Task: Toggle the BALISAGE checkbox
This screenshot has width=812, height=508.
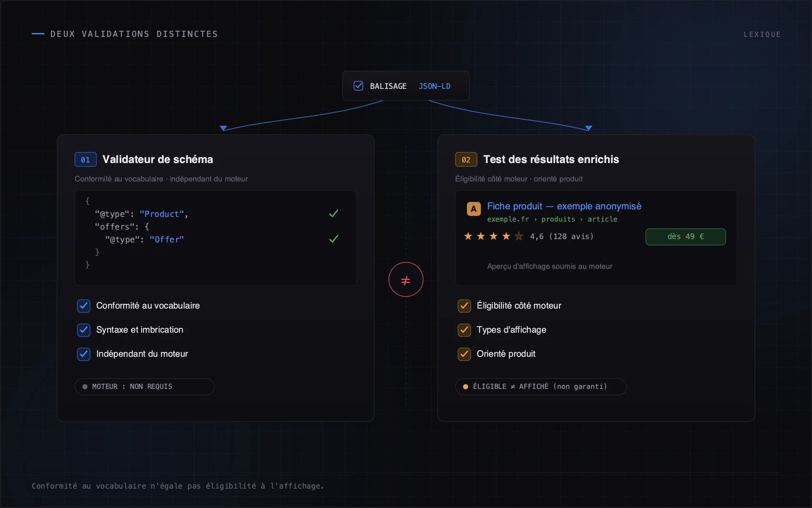Action: pyautogui.click(x=358, y=86)
